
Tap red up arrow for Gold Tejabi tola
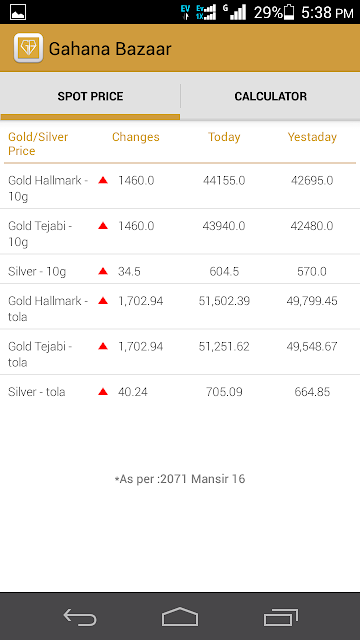103,346
